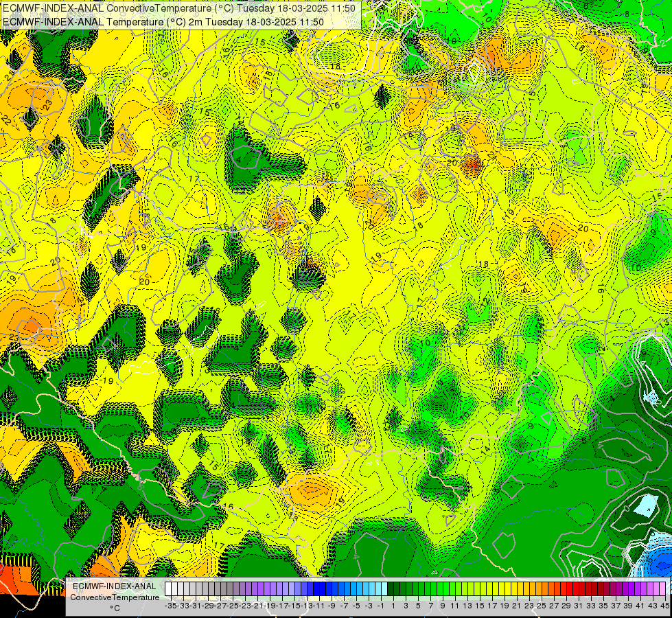Click the '-19' legend tick label
Viewport: 672px width, 618px height.
(270, 606)
